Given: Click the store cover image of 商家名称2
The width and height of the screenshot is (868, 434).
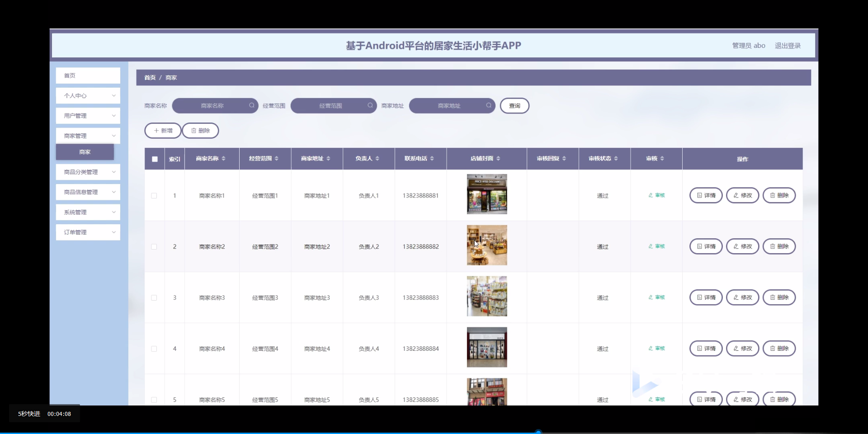Looking at the screenshot, I should (486, 245).
